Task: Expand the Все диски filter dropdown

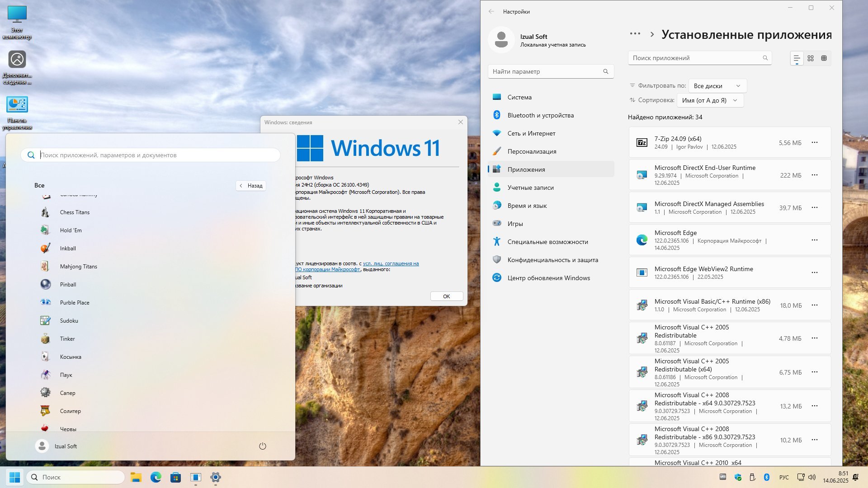Action: (717, 86)
